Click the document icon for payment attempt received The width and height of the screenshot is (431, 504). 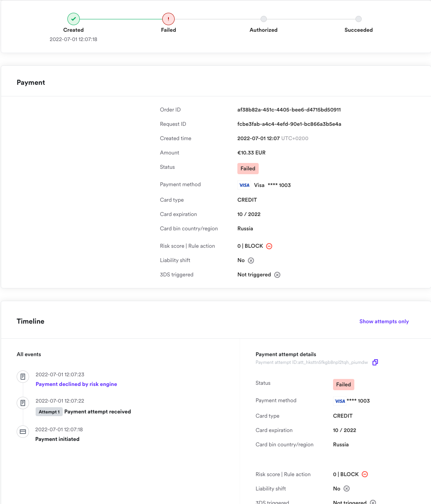pos(23,403)
